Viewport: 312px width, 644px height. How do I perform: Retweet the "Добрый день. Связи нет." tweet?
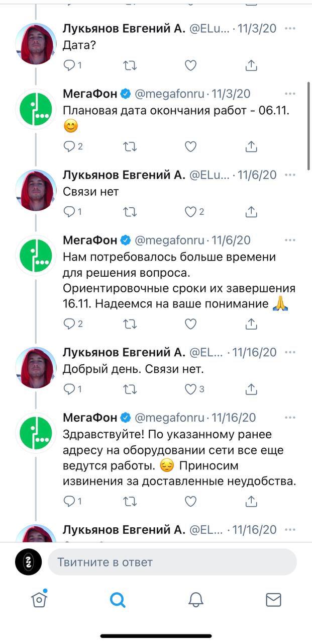pos(130,389)
